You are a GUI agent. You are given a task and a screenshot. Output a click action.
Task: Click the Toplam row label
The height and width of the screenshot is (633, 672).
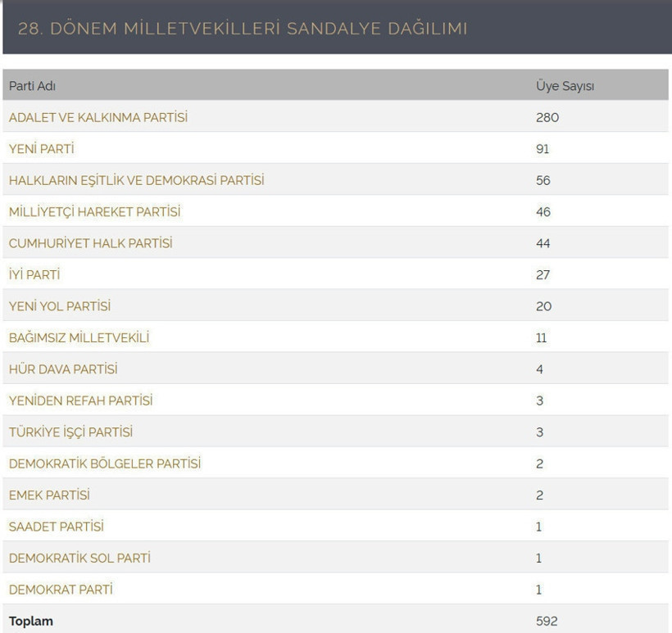(31, 621)
